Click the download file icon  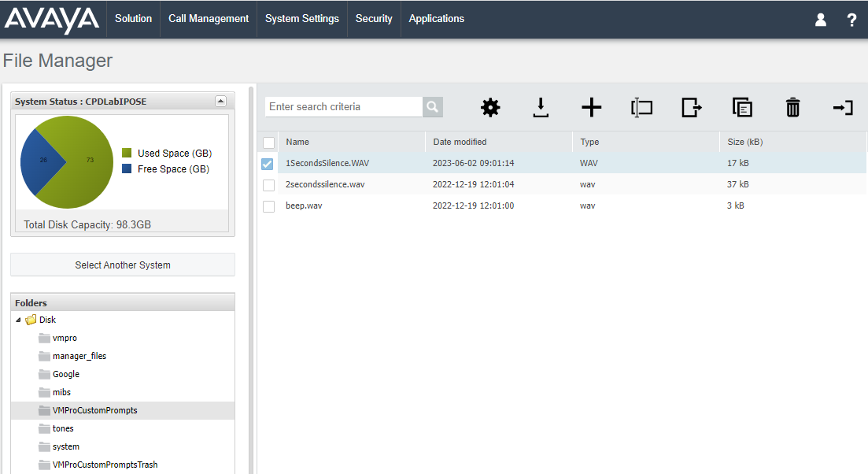tap(541, 107)
